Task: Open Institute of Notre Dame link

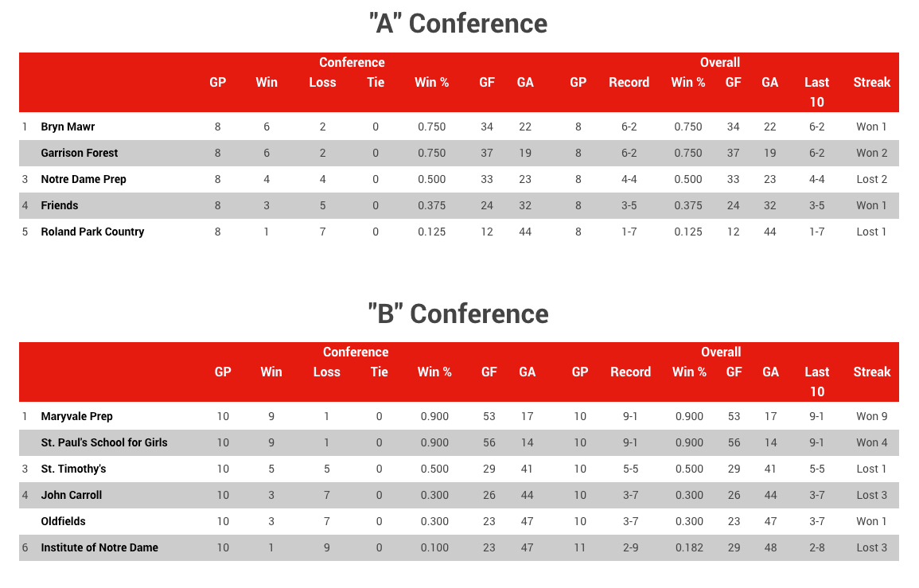Action: coord(99,547)
